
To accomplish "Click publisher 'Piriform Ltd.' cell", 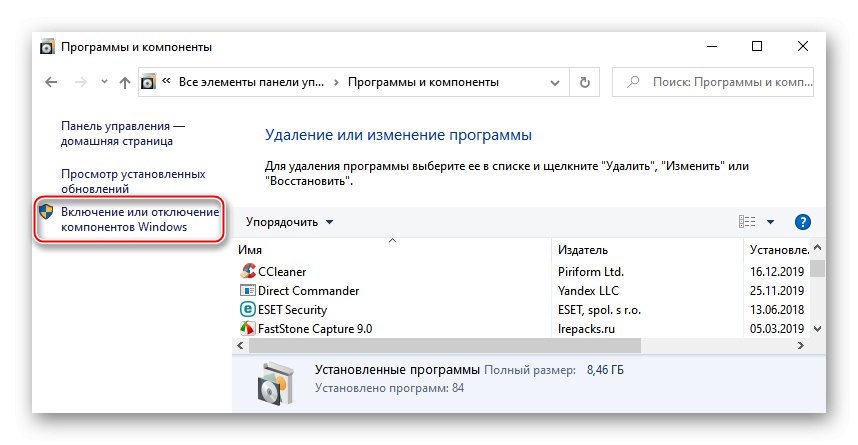I will 590,271.
